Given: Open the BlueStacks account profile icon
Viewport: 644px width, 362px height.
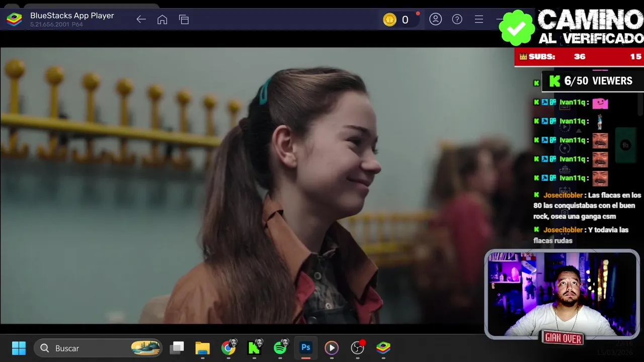Looking at the screenshot, I should tap(435, 19).
